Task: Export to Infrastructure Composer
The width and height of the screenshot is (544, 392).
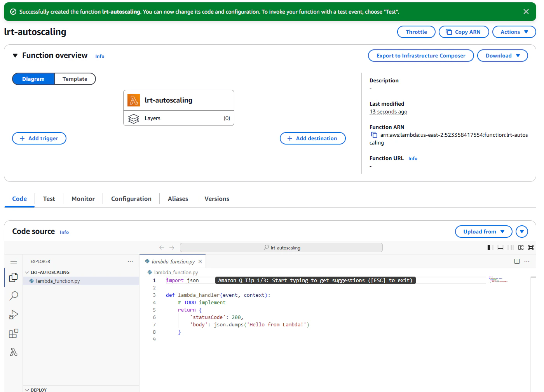Action: [421, 56]
